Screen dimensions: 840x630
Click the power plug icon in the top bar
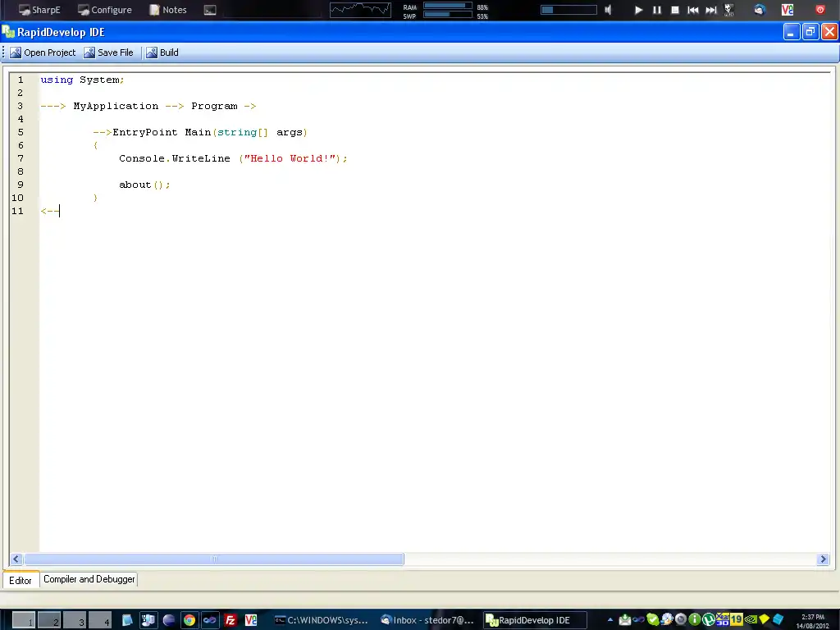728,10
